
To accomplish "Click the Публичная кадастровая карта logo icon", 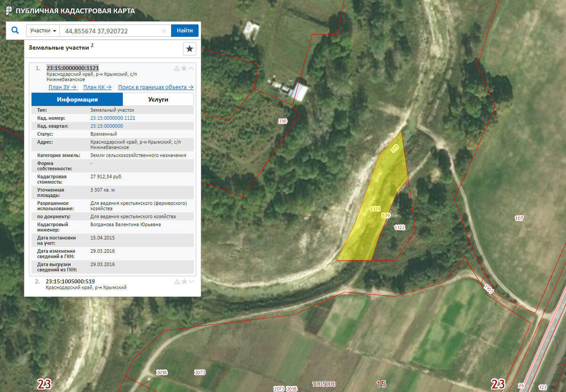I will [8, 10].
